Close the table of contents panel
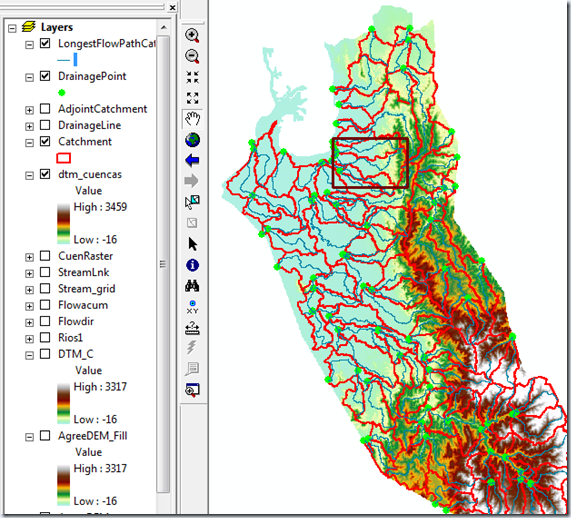 pos(173,7)
